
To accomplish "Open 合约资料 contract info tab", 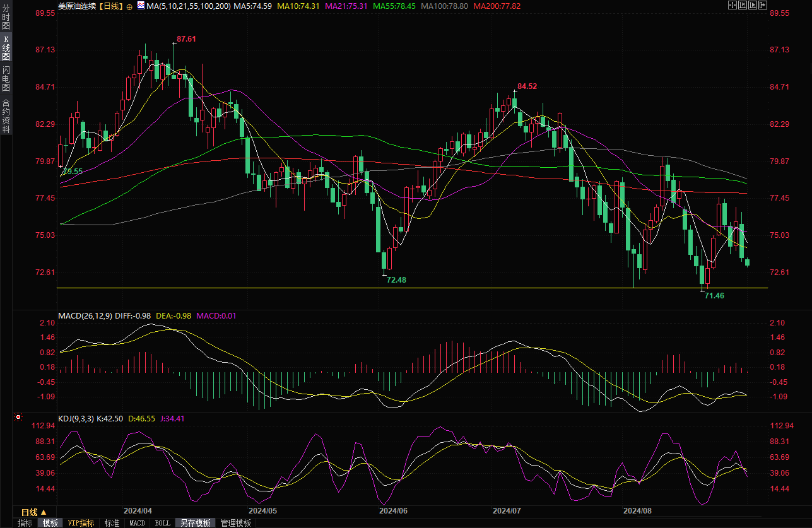I will click(x=6, y=116).
